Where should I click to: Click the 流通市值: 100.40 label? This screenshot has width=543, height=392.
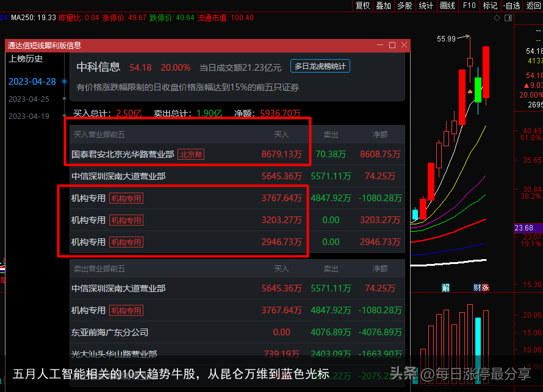click(226, 18)
